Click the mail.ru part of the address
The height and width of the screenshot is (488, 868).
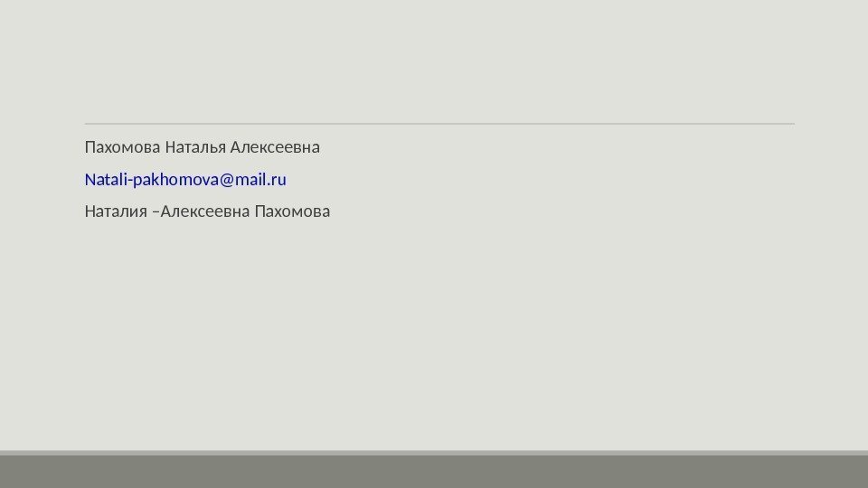(x=260, y=180)
